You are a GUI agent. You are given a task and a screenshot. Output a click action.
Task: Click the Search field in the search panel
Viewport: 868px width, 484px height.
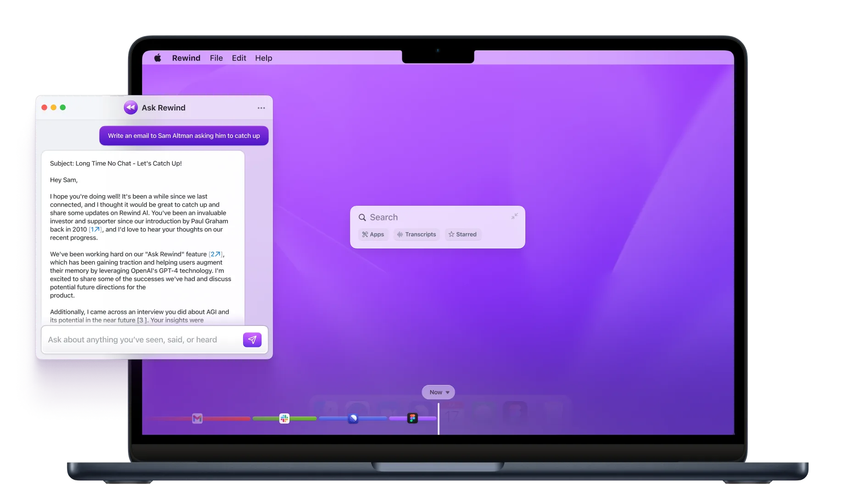[x=438, y=217]
